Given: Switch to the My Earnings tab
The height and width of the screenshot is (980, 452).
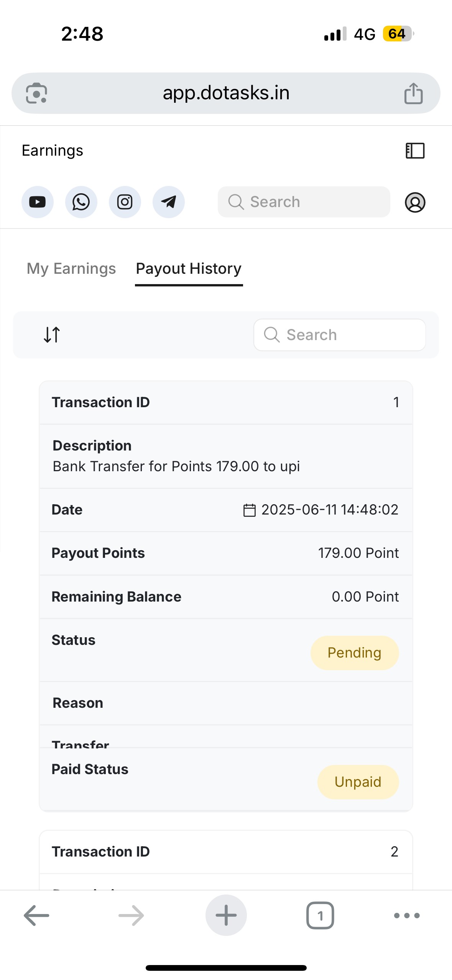Looking at the screenshot, I should click(71, 268).
